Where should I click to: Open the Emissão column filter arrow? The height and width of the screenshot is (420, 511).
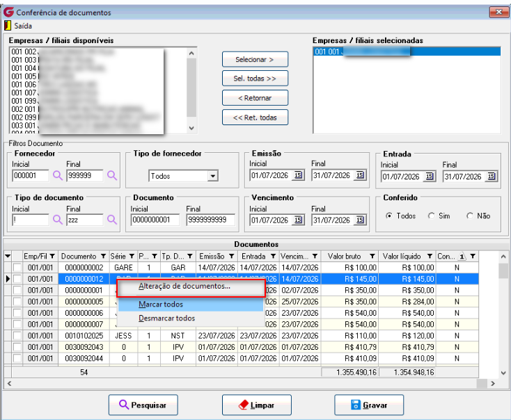(231, 256)
